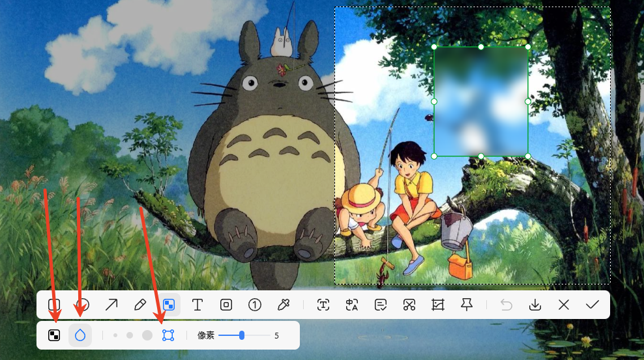The width and height of the screenshot is (644, 360).
Task: Click the left-middle handle of blurred box
Action: (x=434, y=102)
